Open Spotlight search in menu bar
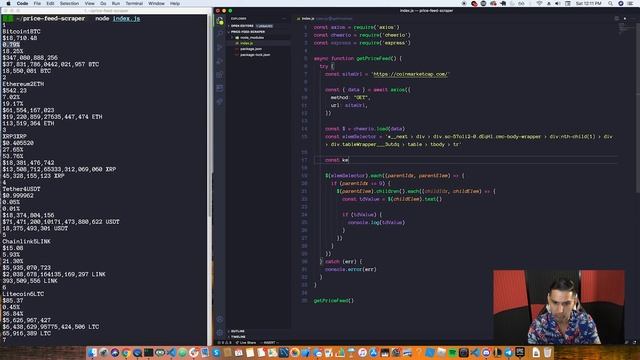This screenshot has width=640, height=360. pyautogui.click(x=610, y=3)
